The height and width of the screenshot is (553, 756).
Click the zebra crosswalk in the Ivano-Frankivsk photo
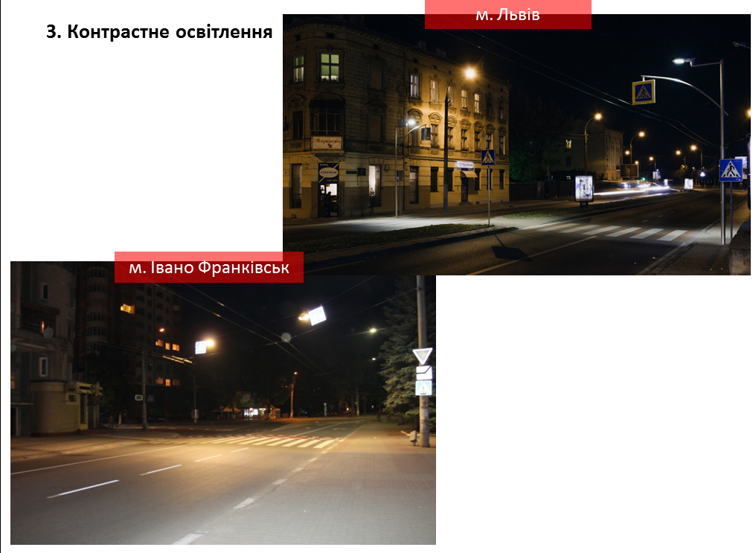283,441
